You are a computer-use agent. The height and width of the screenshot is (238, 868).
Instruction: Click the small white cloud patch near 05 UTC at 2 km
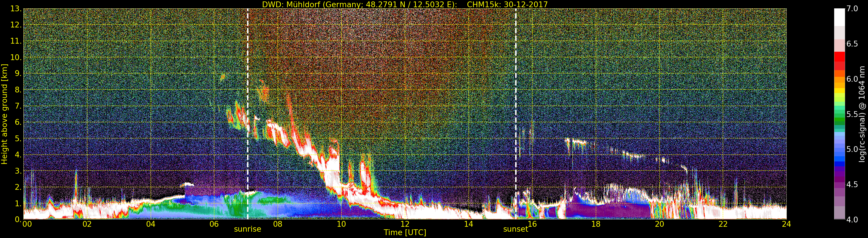coord(187,185)
